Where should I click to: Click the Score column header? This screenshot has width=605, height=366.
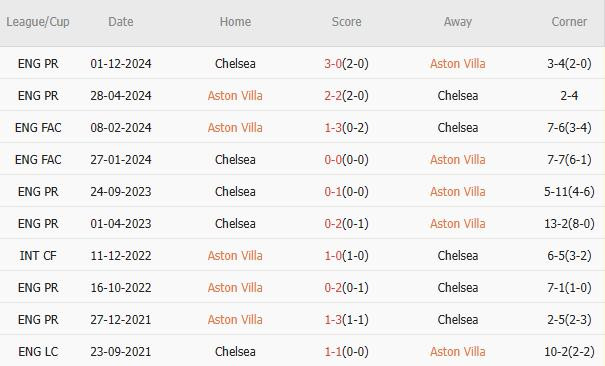point(346,22)
